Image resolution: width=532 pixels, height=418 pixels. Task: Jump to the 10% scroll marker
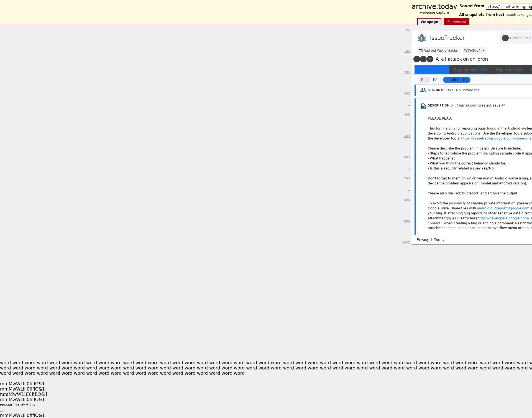407,51
